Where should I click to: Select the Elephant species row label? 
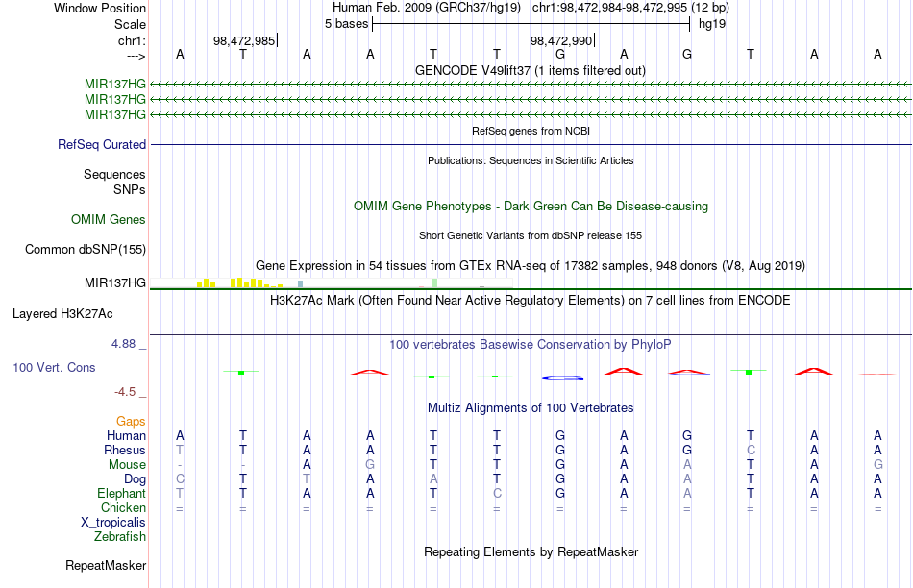click(121, 493)
